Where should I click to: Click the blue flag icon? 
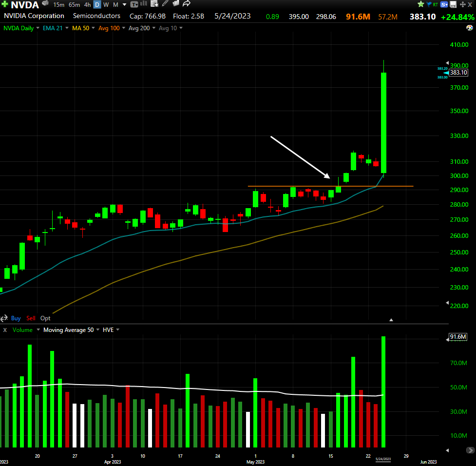[429, 4]
